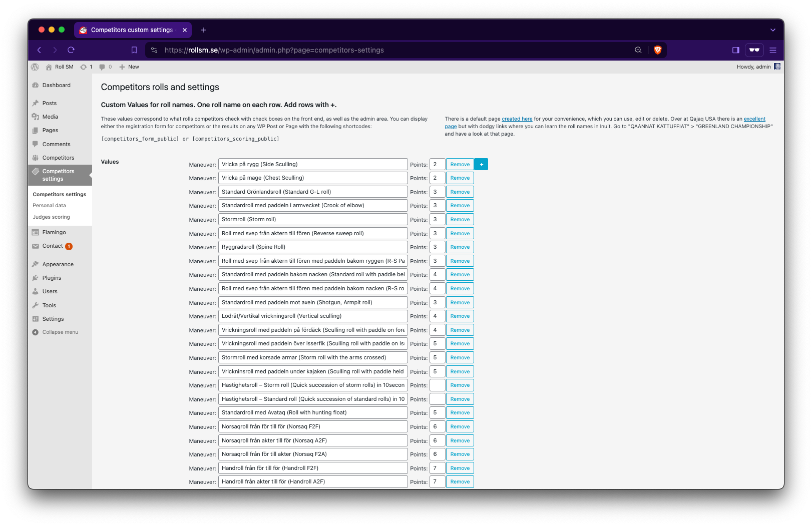This screenshot has height=526, width=812.
Task: Follow the 'excellent page' link
Action: click(x=754, y=119)
